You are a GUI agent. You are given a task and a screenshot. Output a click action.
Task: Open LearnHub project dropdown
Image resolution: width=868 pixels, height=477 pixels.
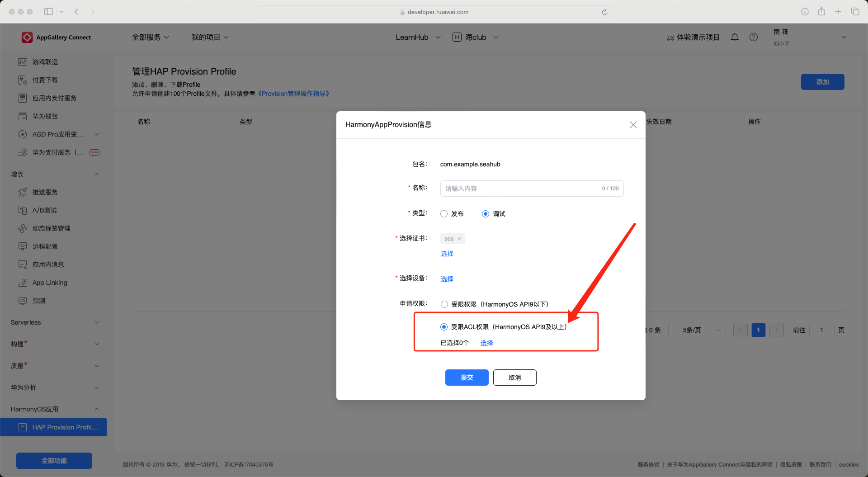418,37
